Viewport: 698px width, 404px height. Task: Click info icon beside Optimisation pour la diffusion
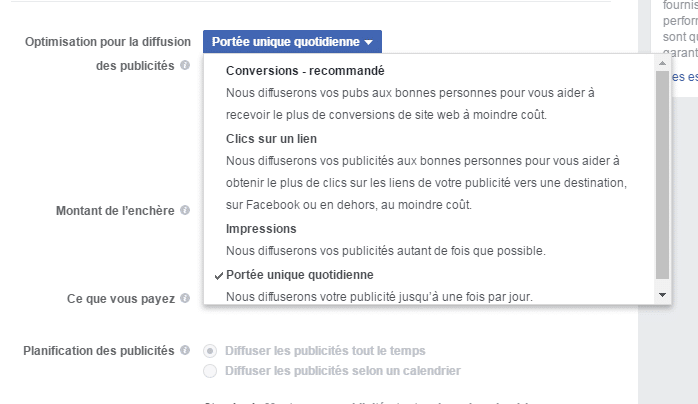click(x=185, y=66)
